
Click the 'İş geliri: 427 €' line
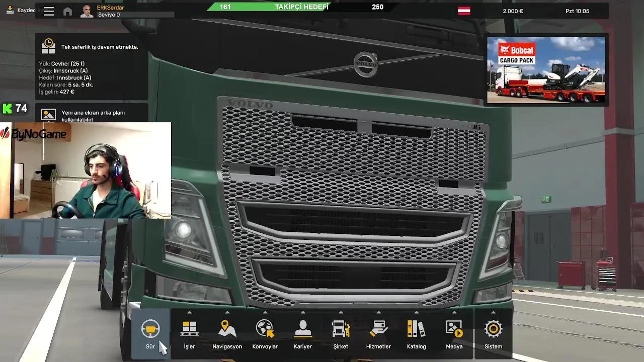click(x=57, y=92)
